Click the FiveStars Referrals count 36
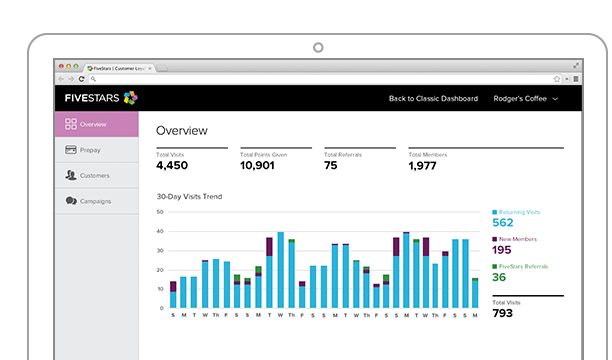 point(499,277)
